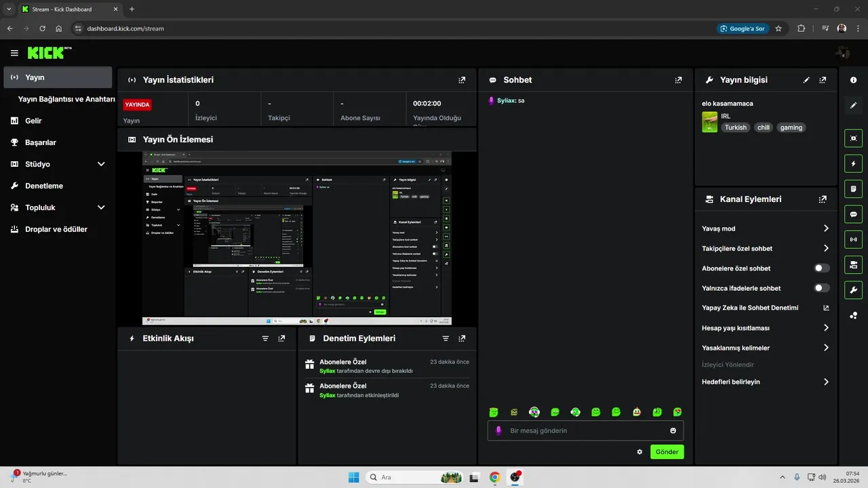Click the IRL category thumbnail image
Viewport: 868px width, 488px height.
tap(709, 122)
